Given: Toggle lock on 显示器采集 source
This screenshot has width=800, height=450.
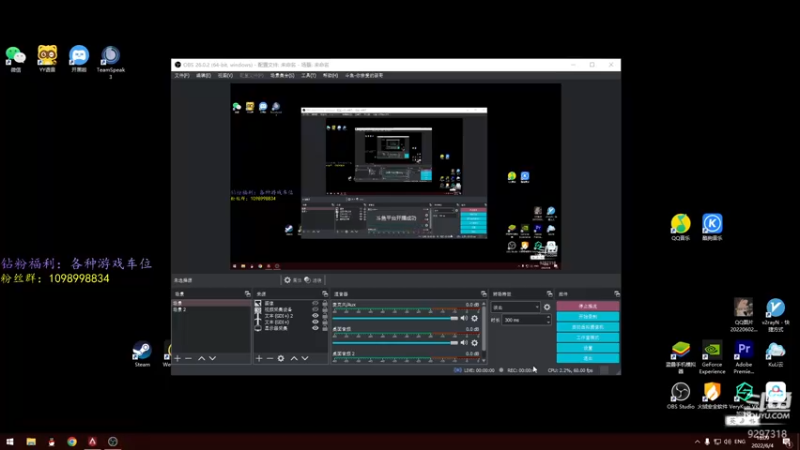Looking at the screenshot, I should (x=324, y=328).
